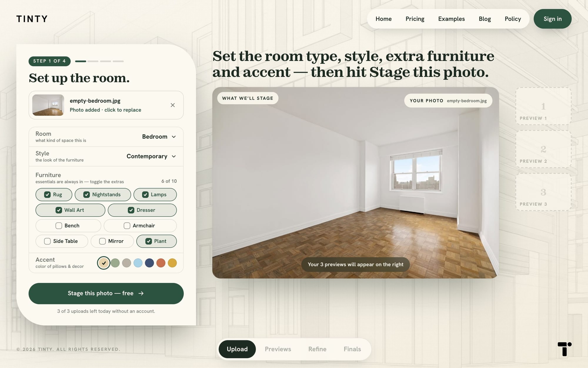Uncheck the Rug furniture option
Viewport: 588px width, 368px height.
pos(54,195)
